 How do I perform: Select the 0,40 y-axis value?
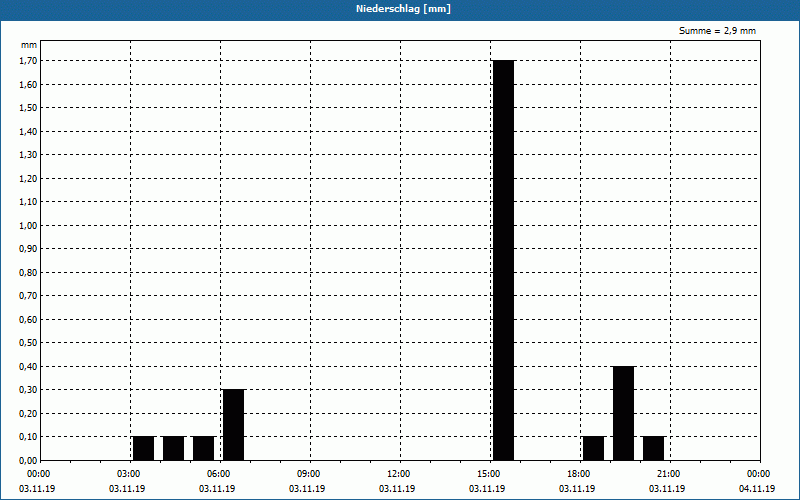28,366
